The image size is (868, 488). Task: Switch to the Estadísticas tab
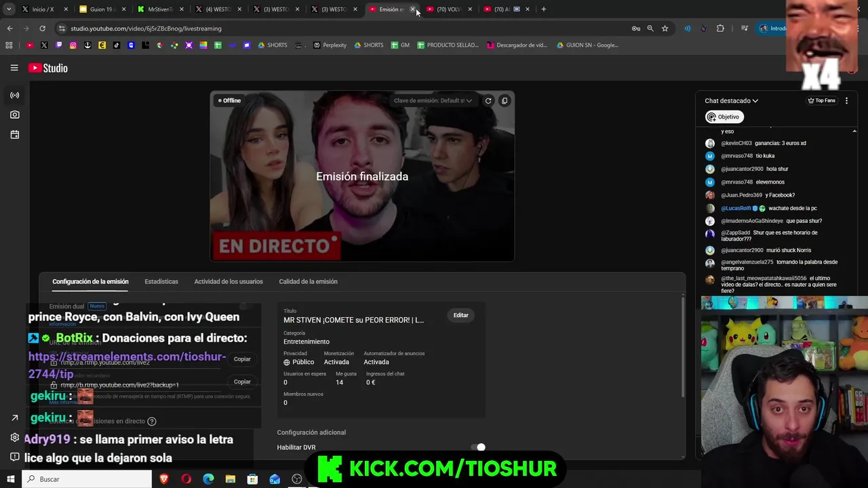click(x=161, y=281)
